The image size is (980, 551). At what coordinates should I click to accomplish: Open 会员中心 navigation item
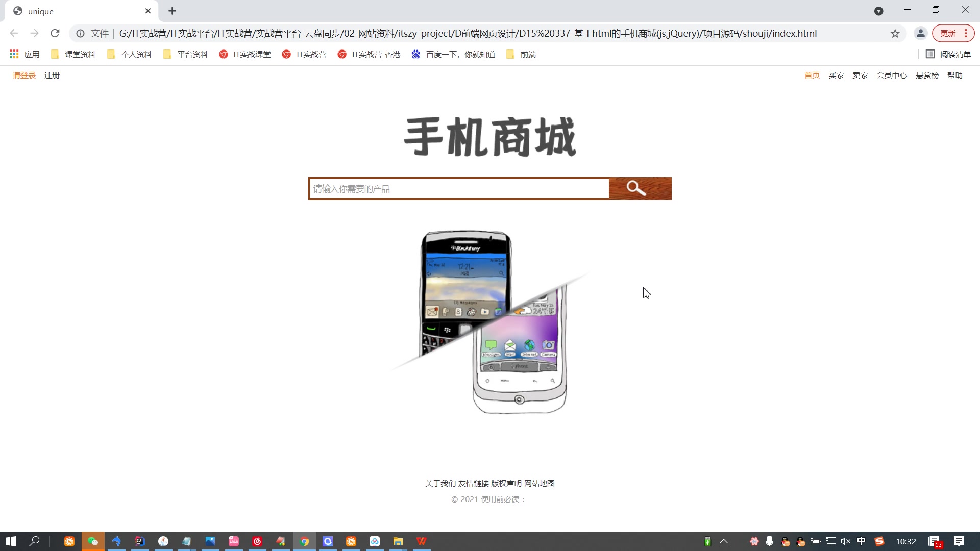[892, 76]
